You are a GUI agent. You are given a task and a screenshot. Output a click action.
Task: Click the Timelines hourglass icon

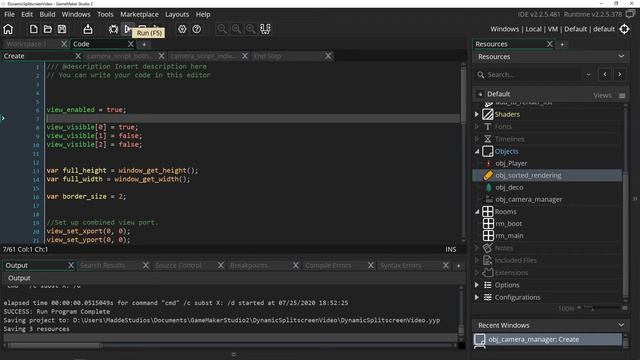pos(488,139)
